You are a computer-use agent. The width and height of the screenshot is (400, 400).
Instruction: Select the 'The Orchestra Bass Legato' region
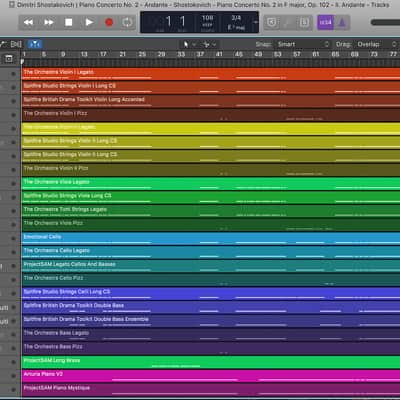[211, 335]
